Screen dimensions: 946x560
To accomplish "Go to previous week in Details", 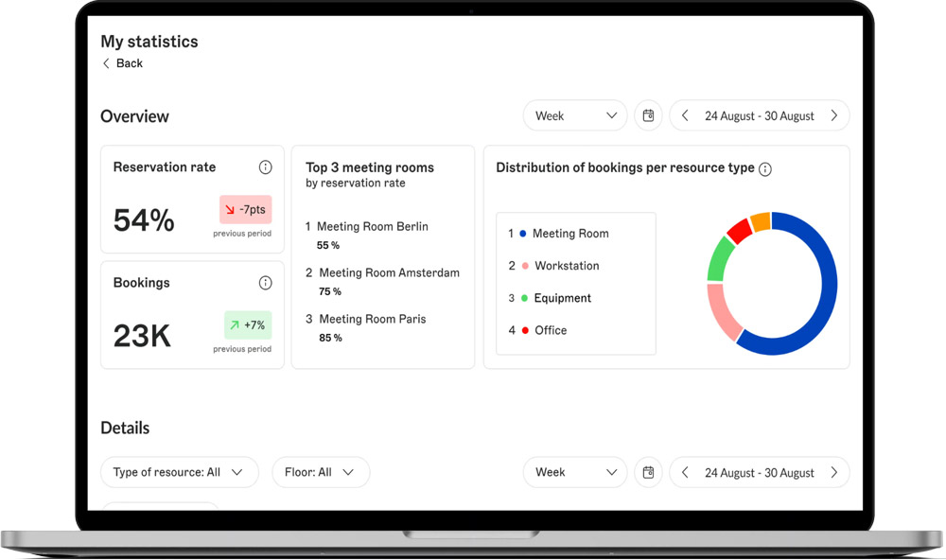I will click(685, 472).
